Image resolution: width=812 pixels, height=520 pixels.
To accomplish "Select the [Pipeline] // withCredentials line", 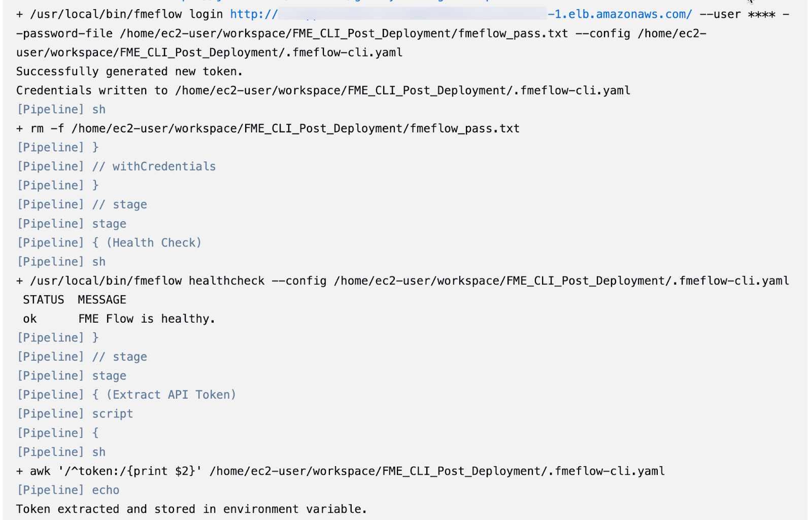I will click(117, 166).
